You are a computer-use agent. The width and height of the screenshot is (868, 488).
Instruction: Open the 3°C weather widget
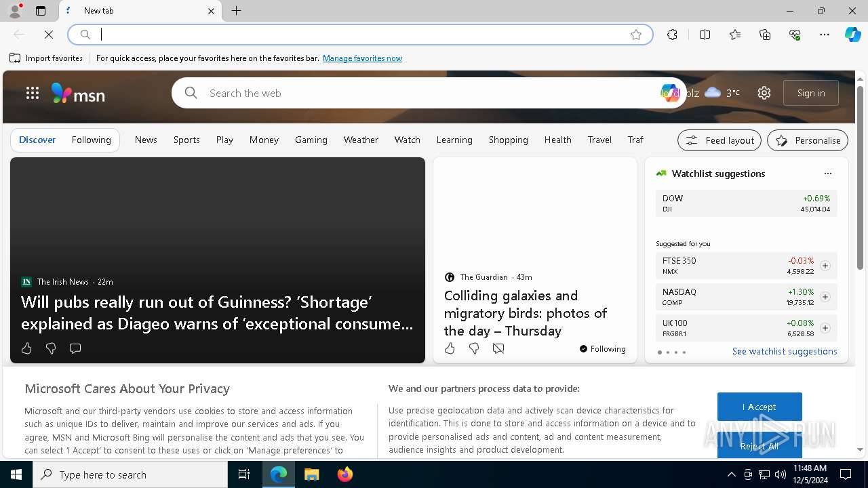click(722, 93)
